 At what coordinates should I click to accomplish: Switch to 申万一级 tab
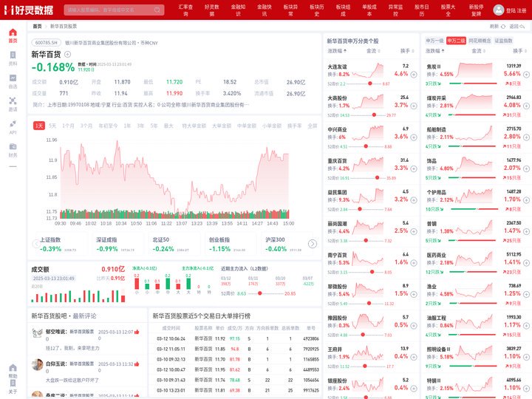[434, 41]
